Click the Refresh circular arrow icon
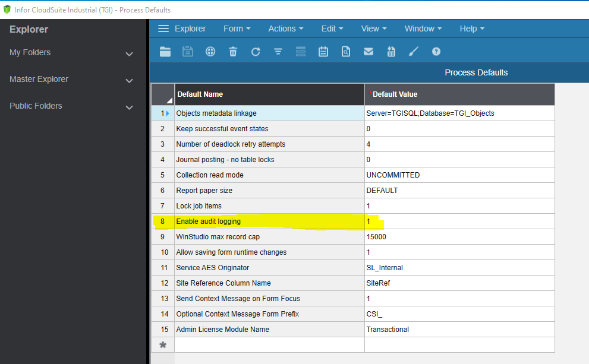The width and height of the screenshot is (589, 364). 256,52
